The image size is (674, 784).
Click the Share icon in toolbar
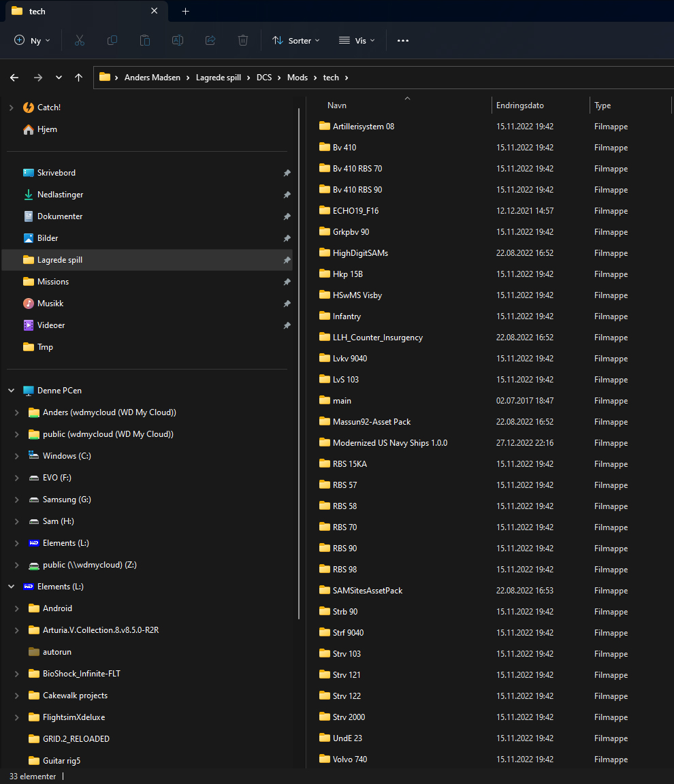(x=210, y=41)
